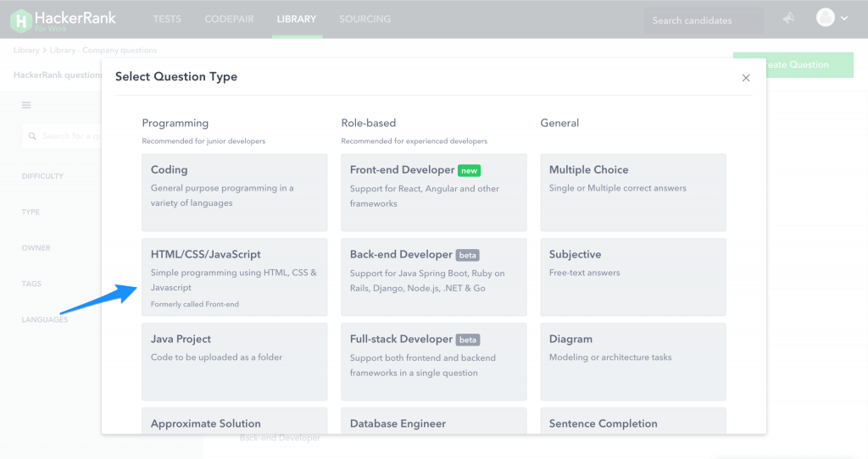Expand the Difficulty filter
Image resolution: width=868 pixels, height=459 pixels.
42,176
